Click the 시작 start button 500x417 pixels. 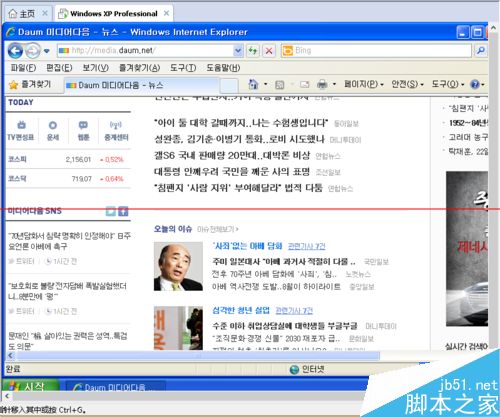coord(31,386)
